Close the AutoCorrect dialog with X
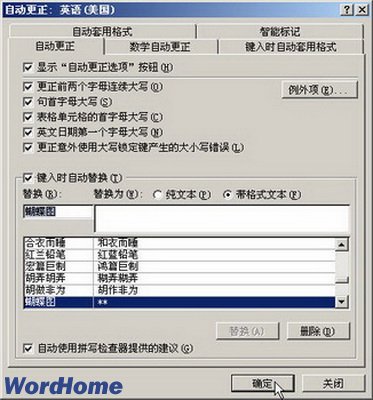The width and height of the screenshot is (373, 400). point(362,10)
